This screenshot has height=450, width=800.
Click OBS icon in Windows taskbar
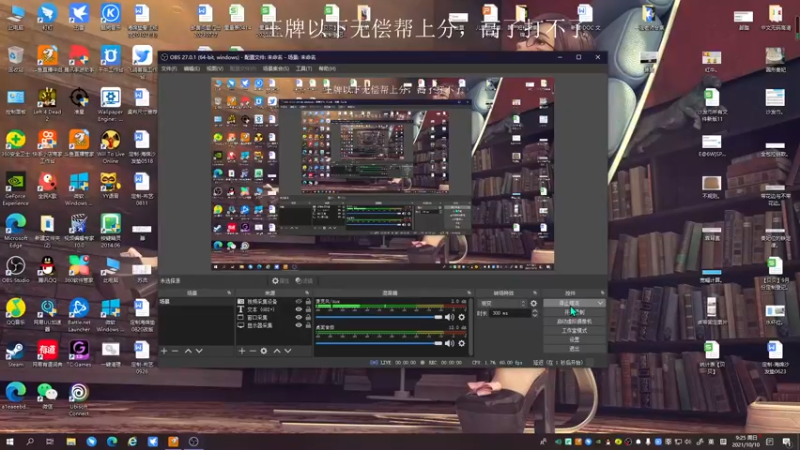click(193, 441)
